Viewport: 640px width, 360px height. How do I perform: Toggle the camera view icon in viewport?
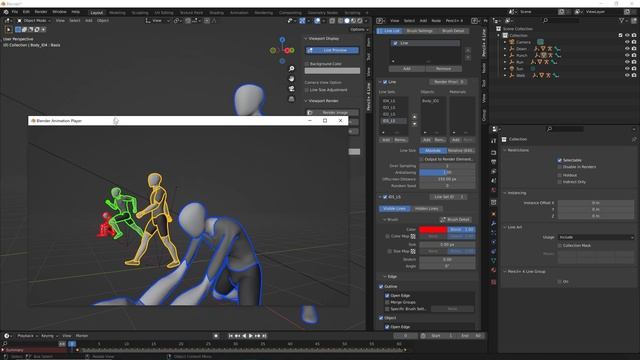click(291, 89)
